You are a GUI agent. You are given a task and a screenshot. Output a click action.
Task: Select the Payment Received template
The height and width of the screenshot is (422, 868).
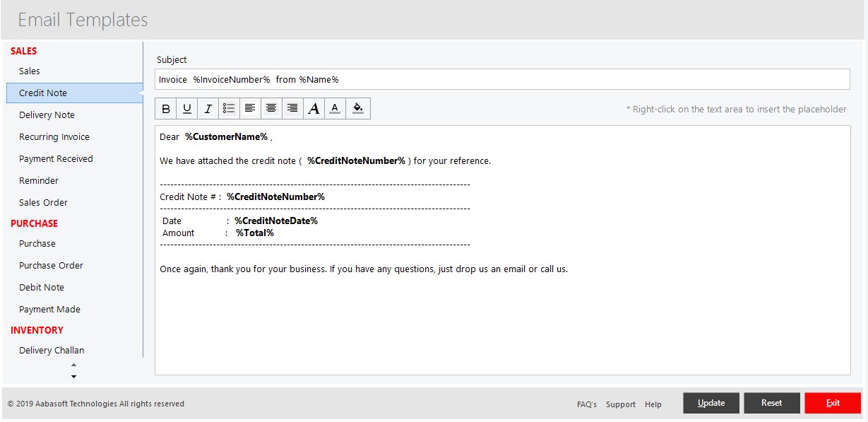point(55,158)
